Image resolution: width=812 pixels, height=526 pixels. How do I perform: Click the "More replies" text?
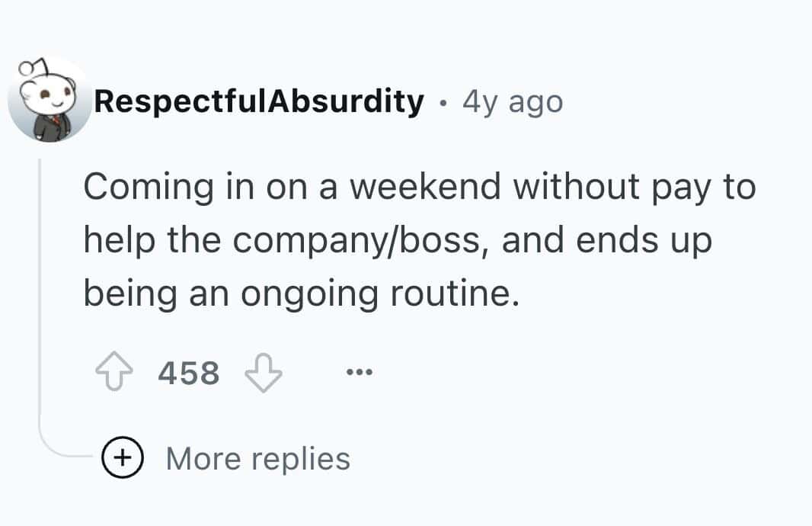pos(257,459)
